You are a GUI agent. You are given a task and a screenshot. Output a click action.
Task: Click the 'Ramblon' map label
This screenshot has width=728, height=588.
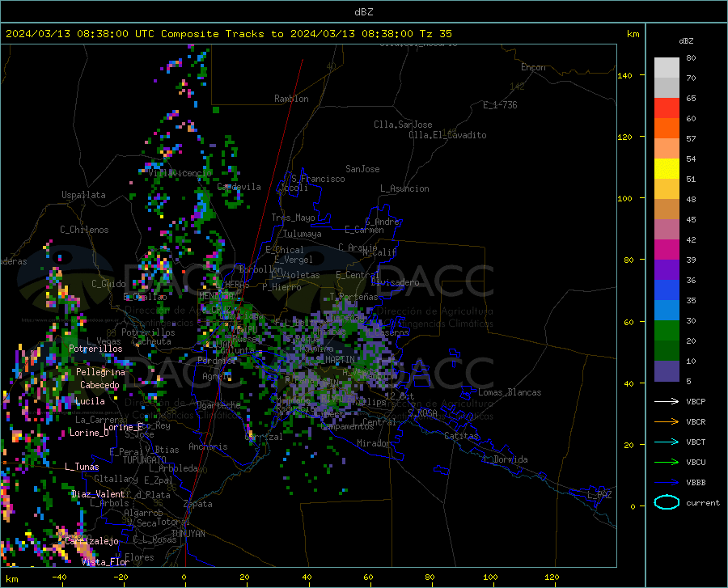tap(291, 99)
